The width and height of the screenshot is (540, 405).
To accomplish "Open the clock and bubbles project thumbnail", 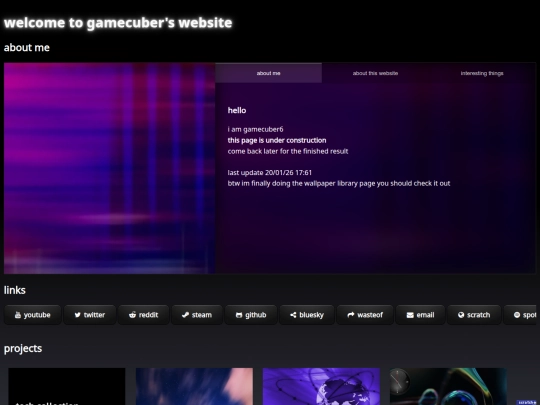I will tap(448, 386).
